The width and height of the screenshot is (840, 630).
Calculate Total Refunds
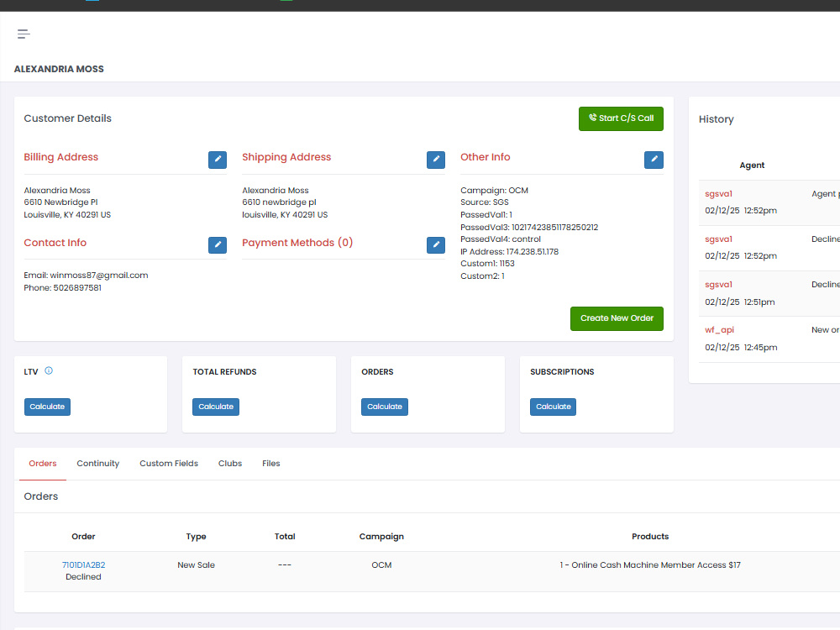(x=216, y=407)
